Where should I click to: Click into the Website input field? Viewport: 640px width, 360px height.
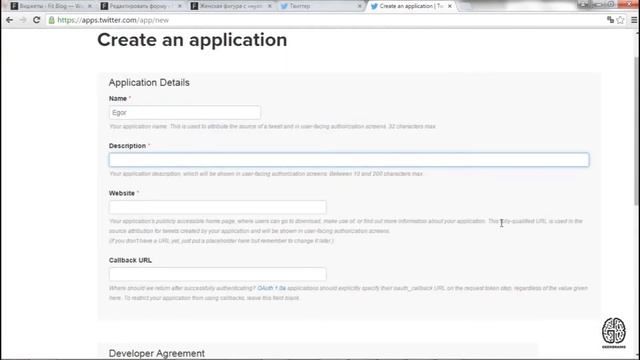click(x=218, y=207)
